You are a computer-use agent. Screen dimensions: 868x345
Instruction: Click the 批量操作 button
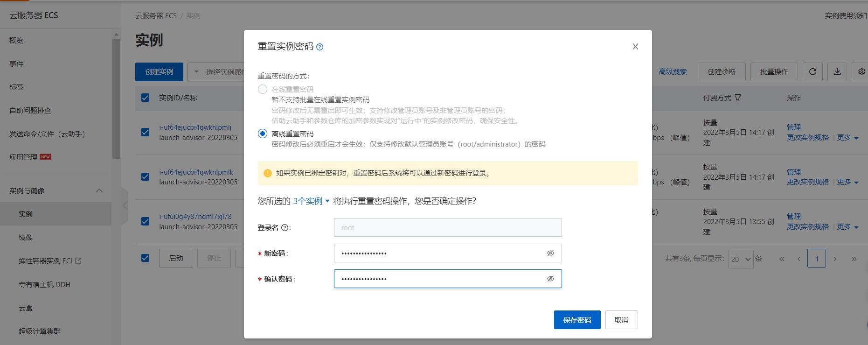[774, 72]
